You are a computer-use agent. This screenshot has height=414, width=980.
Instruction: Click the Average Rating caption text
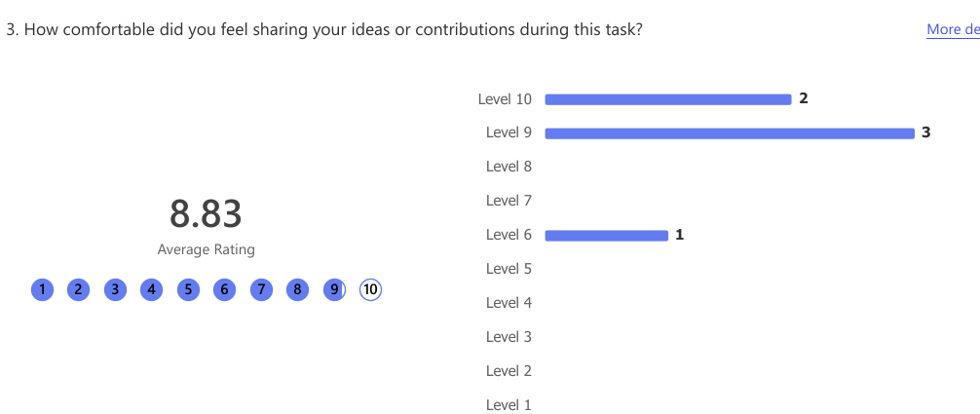point(207,249)
